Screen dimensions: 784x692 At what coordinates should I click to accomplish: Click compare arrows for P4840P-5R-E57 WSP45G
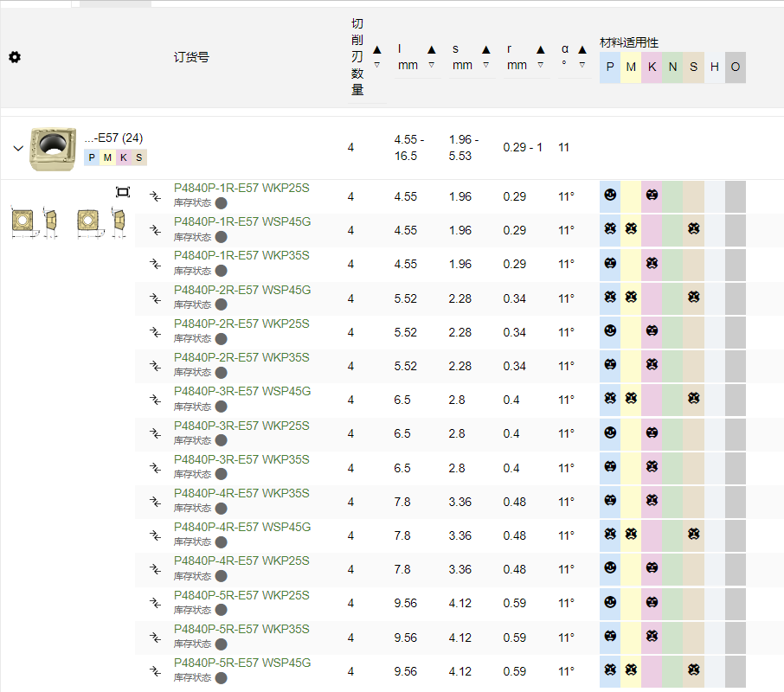156,671
